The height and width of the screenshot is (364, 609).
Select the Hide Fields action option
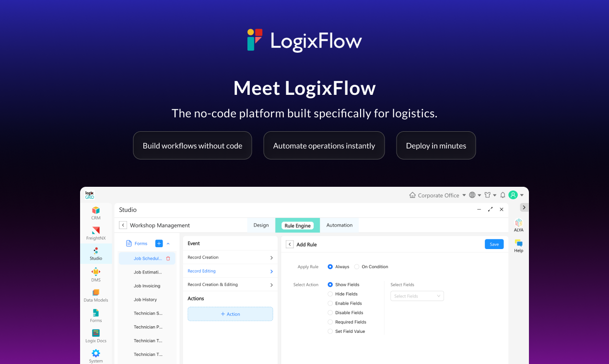[330, 294]
